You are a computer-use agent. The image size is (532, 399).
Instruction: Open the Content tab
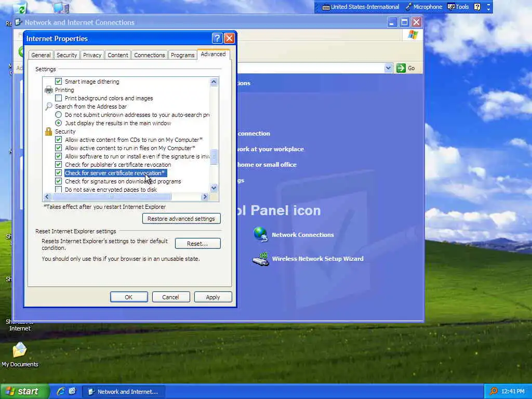click(118, 55)
